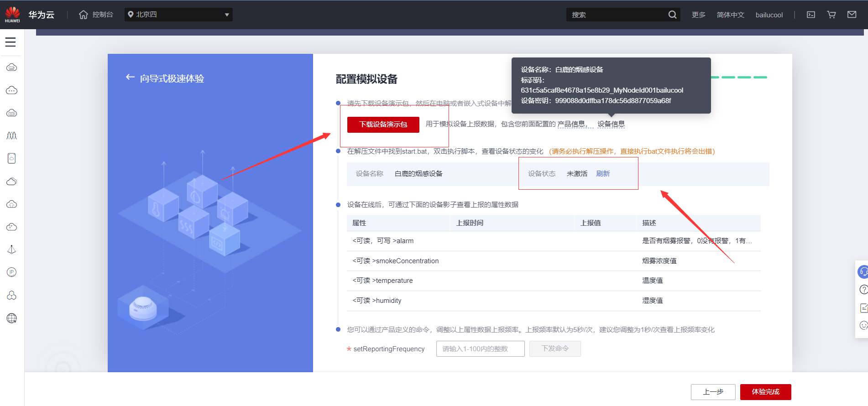This screenshot has height=406, width=868.
Task: Select the humidity property row
Action: click(x=554, y=301)
